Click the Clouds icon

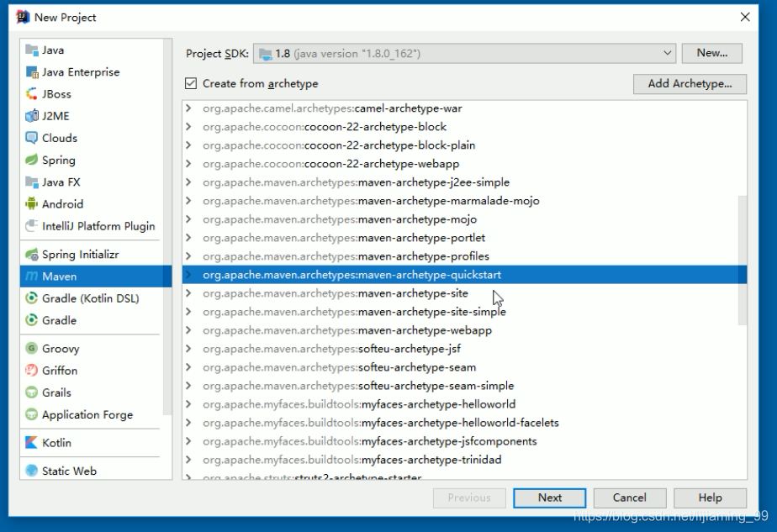(32, 138)
